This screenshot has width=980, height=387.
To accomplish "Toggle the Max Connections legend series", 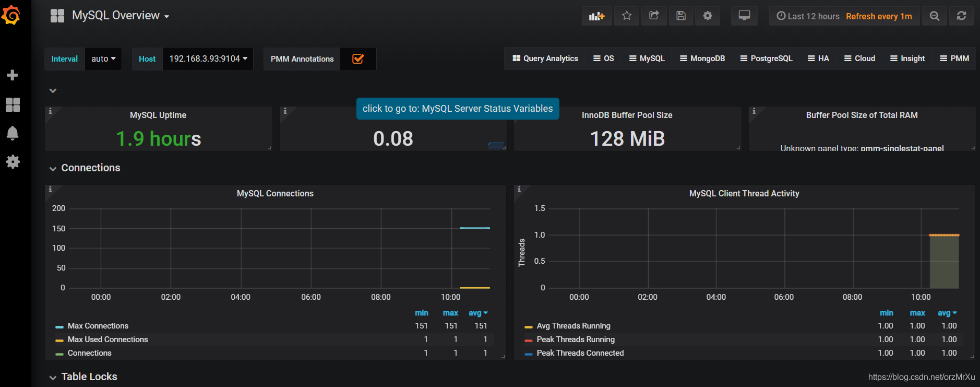I will [98, 326].
